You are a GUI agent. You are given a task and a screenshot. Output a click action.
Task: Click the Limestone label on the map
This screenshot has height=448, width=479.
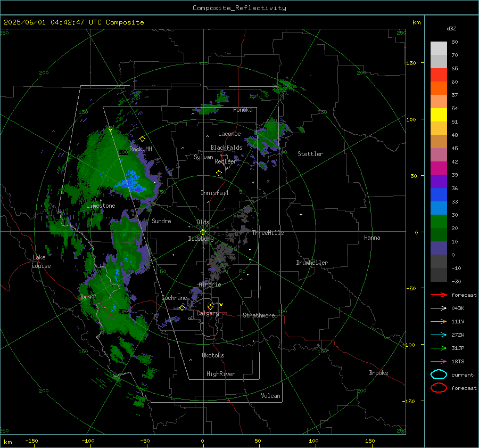(x=101, y=206)
